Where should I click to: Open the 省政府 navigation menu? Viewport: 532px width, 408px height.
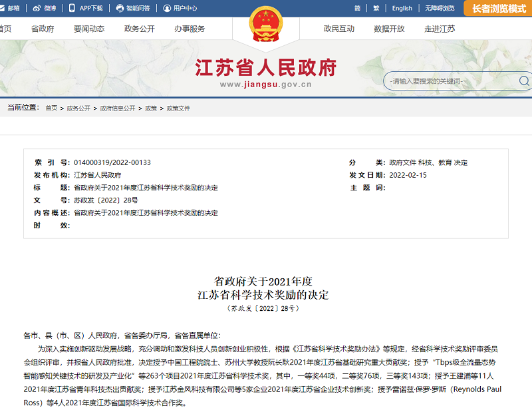43,29
